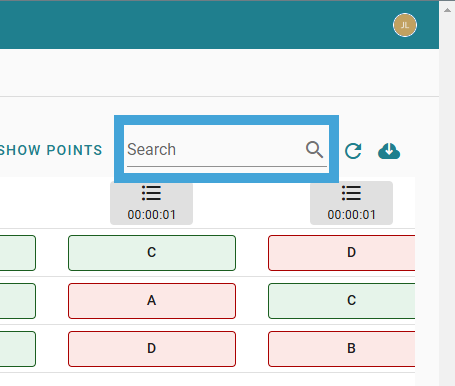Open question list icon above answer C column

(x=151, y=193)
